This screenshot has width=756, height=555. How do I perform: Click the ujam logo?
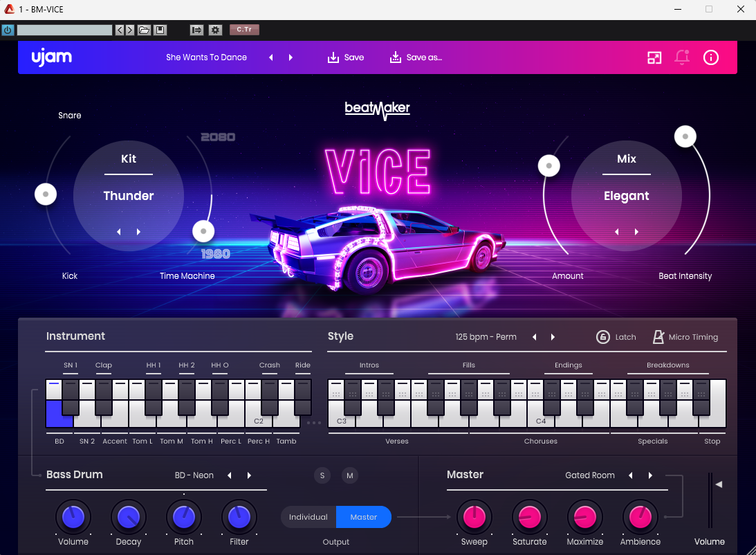tap(52, 57)
